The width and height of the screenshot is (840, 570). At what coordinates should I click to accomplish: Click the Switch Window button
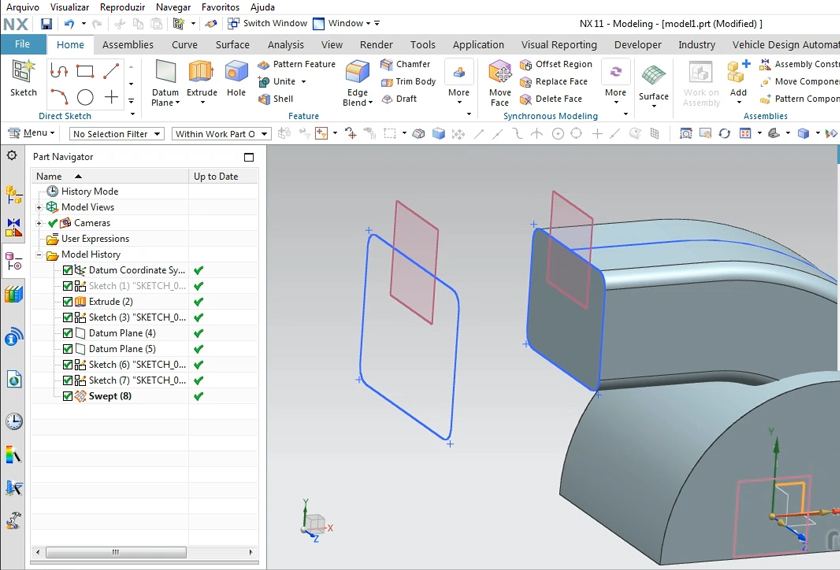point(266,23)
